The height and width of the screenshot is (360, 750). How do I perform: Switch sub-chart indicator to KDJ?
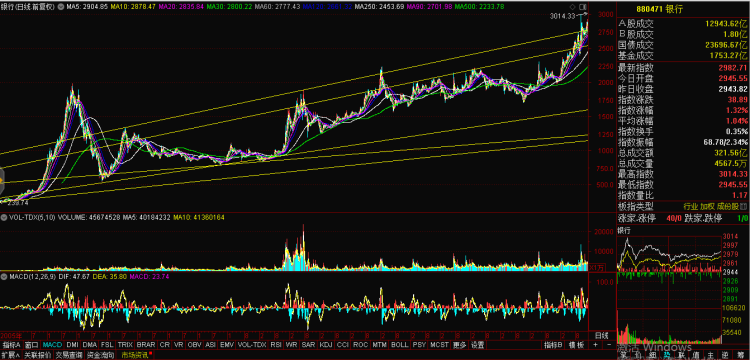(x=326, y=345)
